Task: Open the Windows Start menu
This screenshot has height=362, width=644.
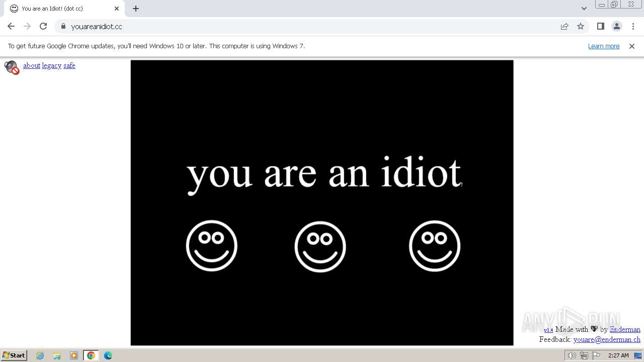Action: tap(14, 355)
